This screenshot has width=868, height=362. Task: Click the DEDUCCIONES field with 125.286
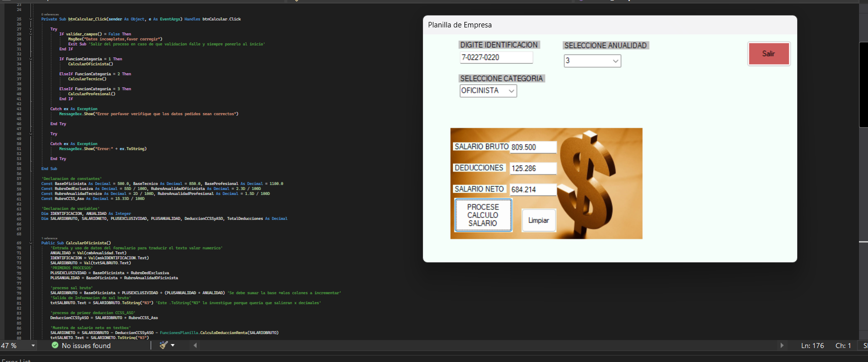coord(533,169)
